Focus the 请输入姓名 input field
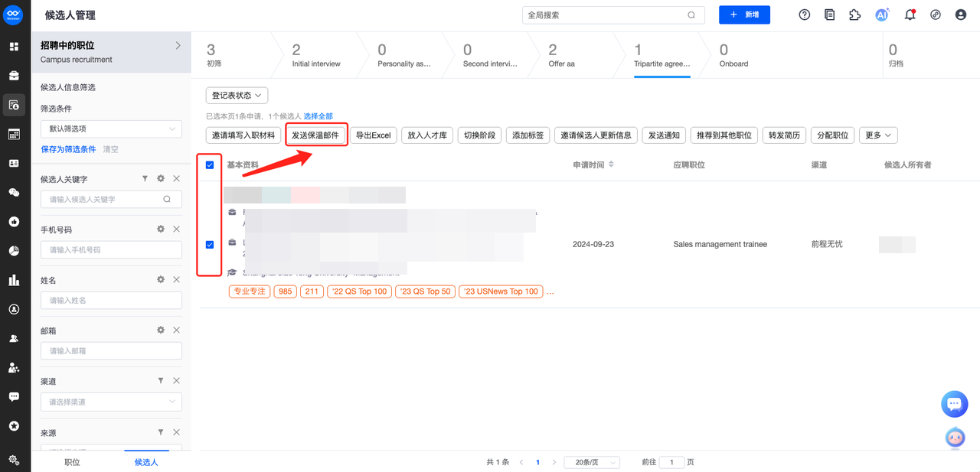This screenshot has width=980, height=472. (111, 300)
